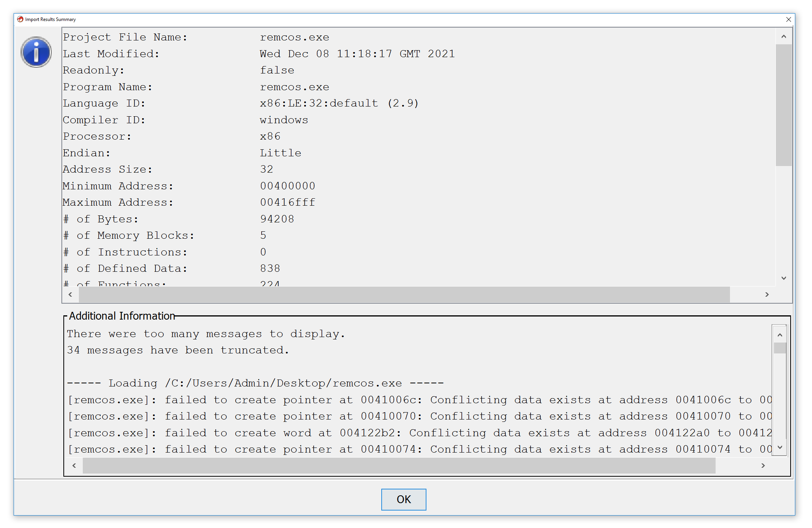
Task: Click the Loading remcos.exe header line
Action: 255,383
